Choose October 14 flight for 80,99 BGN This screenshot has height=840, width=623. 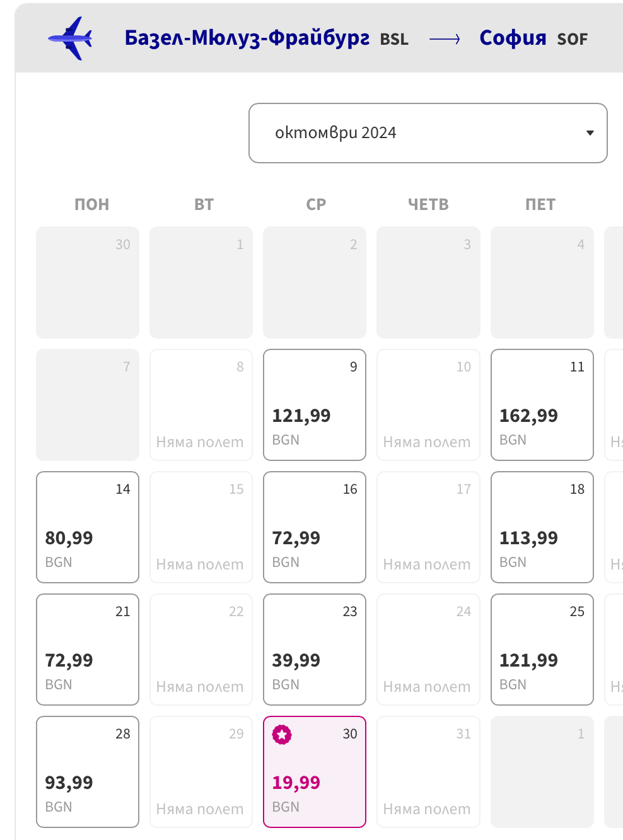[88, 527]
